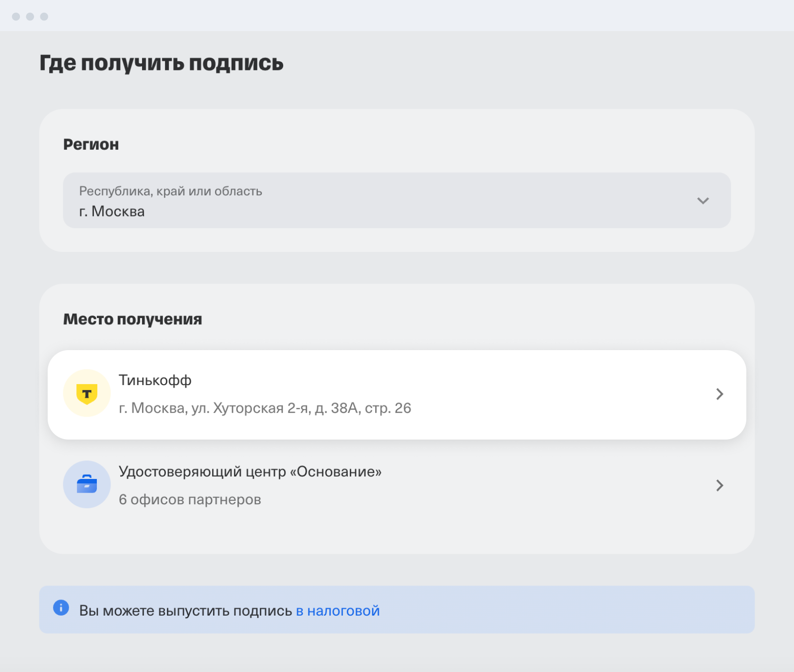Click the chevron arrow in the region field
Image resolution: width=794 pixels, height=672 pixels.
pos(703,201)
